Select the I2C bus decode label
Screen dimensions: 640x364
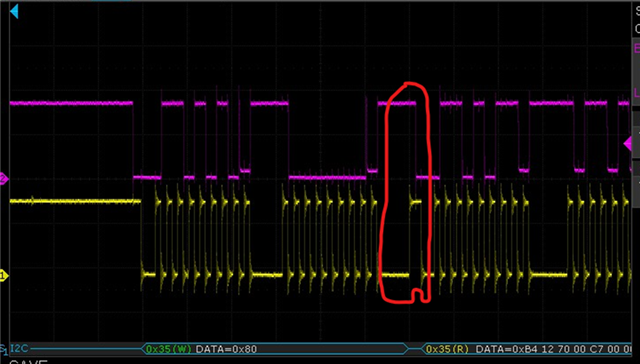tap(18, 349)
